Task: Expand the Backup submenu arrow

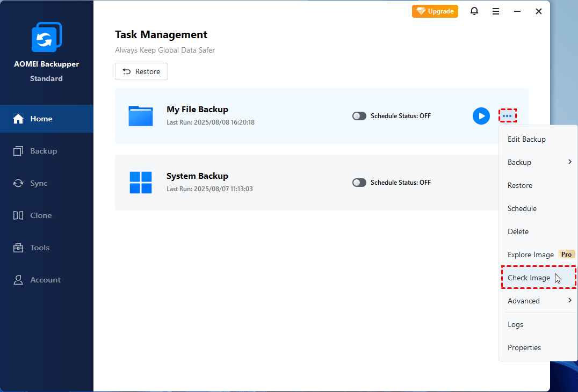Action: coord(569,162)
